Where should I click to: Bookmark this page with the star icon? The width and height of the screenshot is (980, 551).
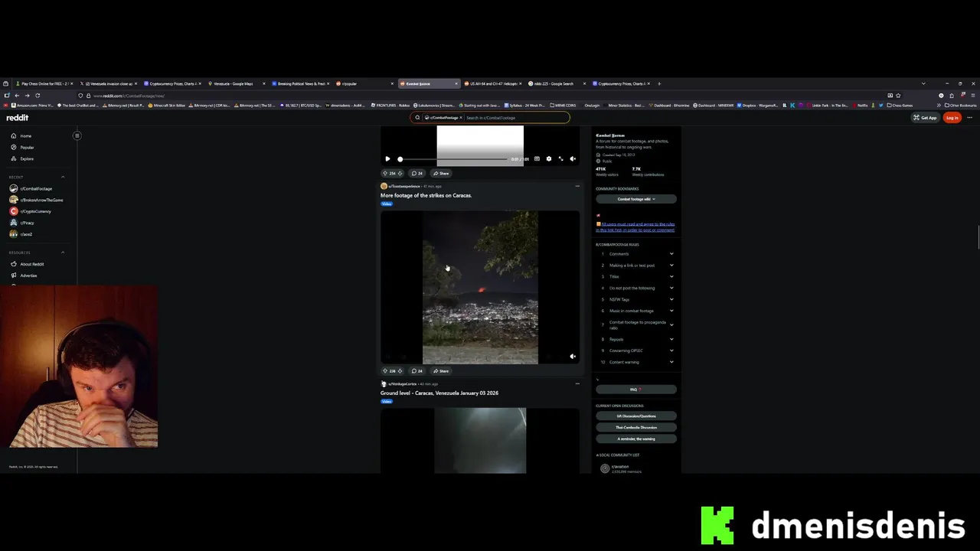coord(898,96)
